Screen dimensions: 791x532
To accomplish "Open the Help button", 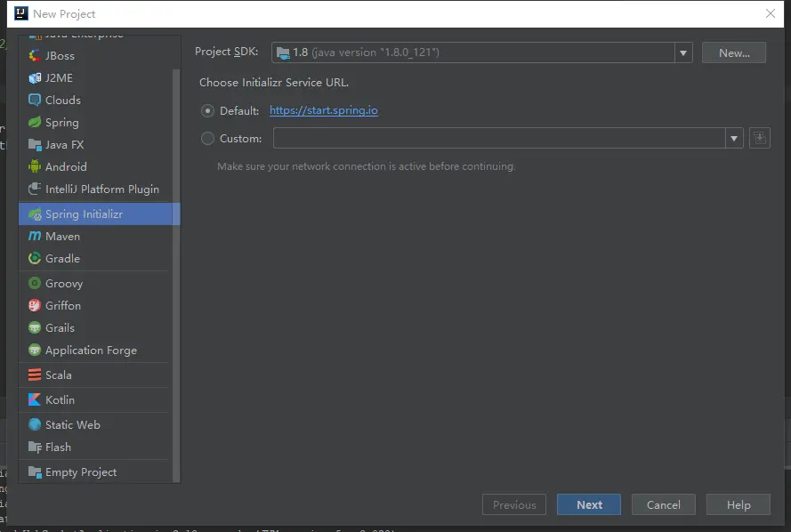I will point(738,504).
